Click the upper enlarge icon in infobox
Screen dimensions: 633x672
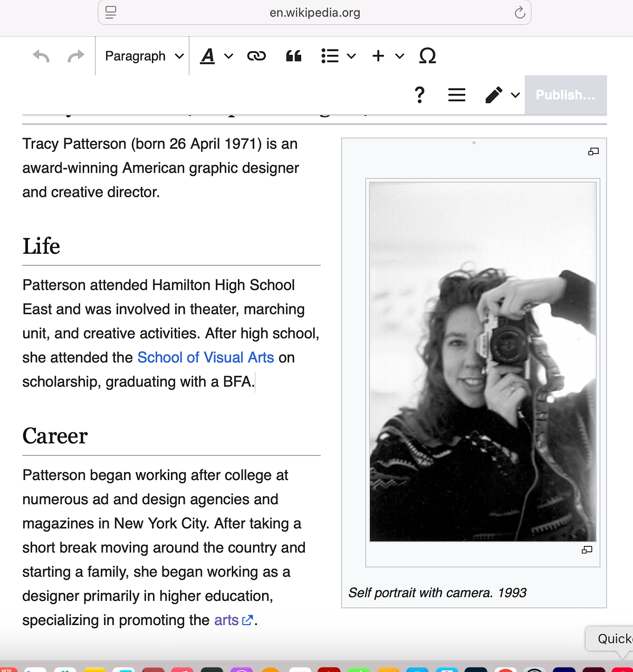(x=593, y=151)
